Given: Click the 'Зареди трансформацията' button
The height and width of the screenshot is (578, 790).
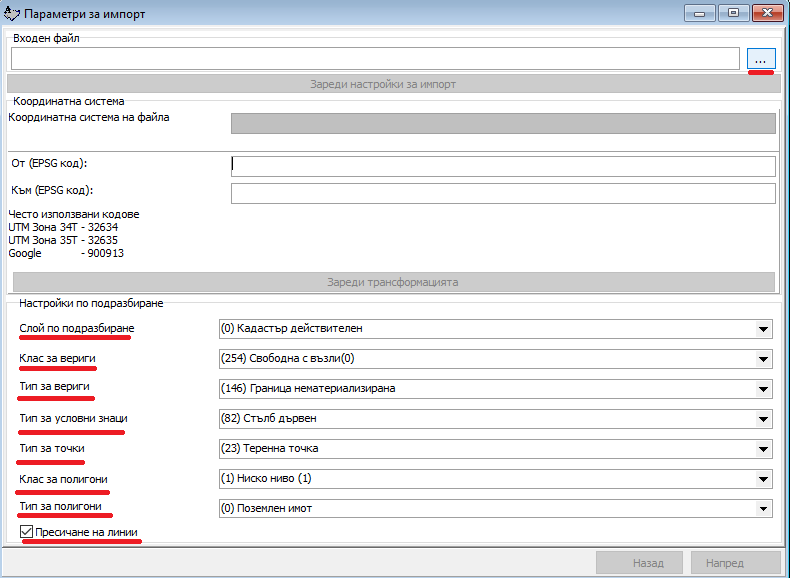Looking at the screenshot, I should point(391,282).
